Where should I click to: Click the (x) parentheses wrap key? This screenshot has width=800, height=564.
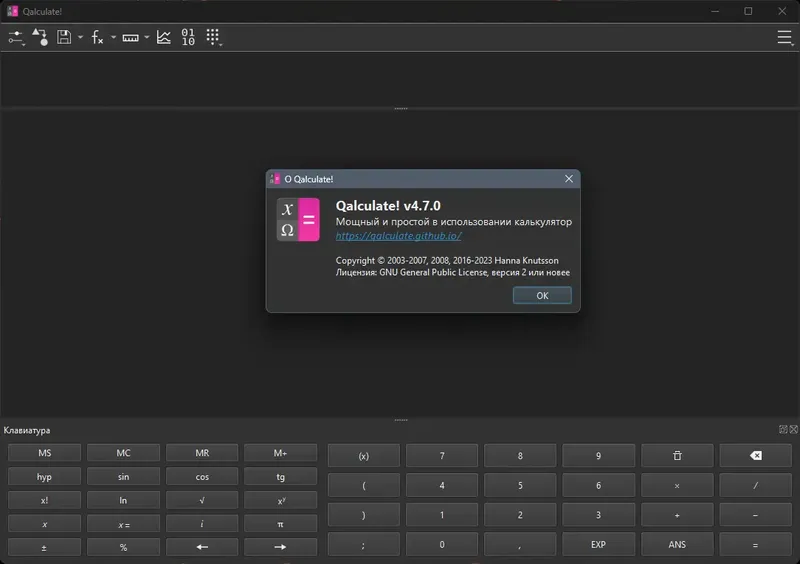click(x=364, y=456)
